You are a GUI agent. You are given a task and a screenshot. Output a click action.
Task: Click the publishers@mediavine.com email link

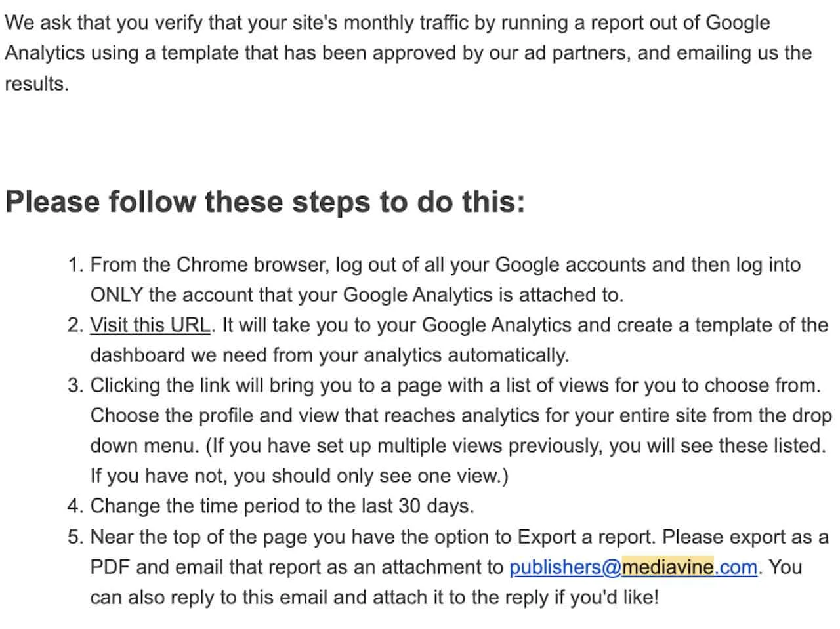point(633,567)
